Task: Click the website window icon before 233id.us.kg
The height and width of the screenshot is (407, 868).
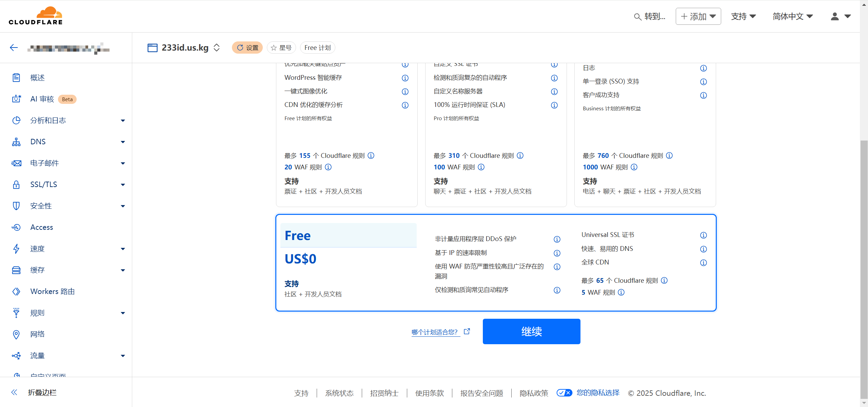Action: pos(153,48)
